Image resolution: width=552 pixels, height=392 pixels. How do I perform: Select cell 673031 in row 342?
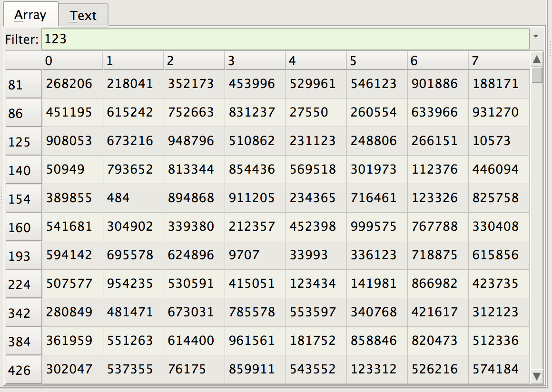point(194,312)
